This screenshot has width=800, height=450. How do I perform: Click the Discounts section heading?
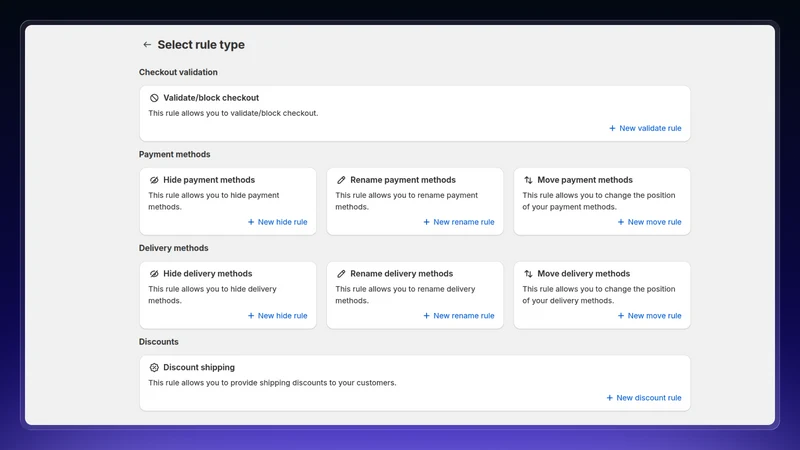tap(159, 342)
